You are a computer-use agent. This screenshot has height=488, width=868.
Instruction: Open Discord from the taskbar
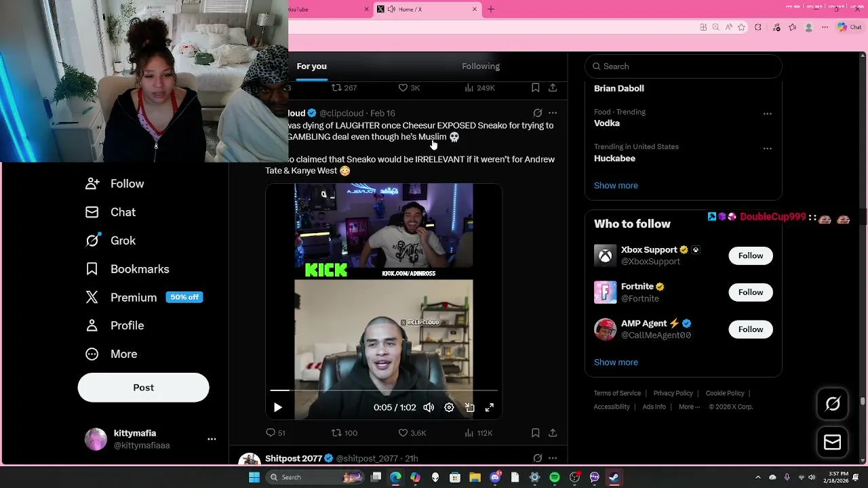[x=496, y=477]
